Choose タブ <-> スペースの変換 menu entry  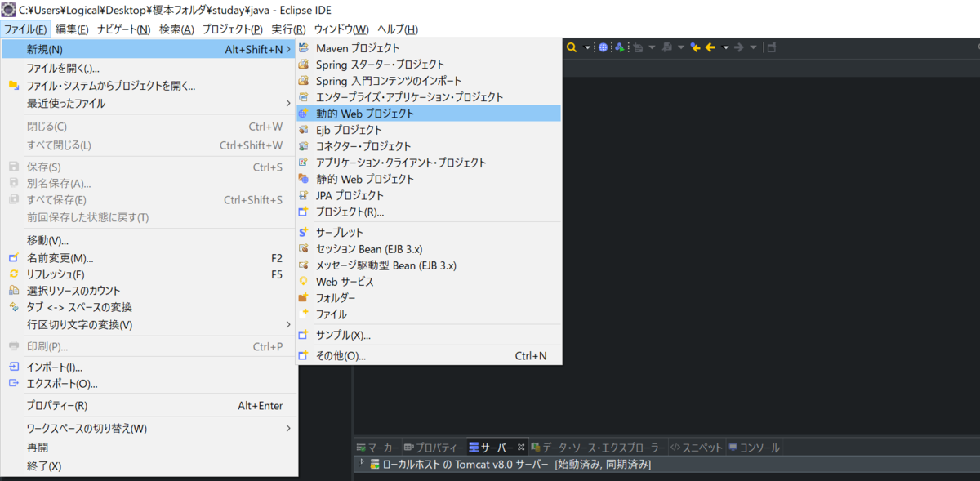coord(149,307)
